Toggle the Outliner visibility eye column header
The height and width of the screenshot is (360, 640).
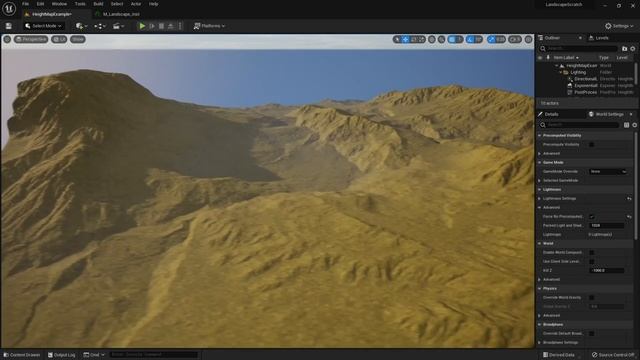540,58
